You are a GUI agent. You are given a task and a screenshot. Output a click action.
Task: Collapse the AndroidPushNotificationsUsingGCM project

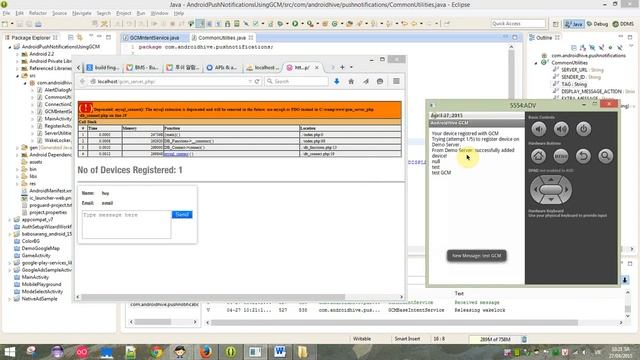point(10,47)
